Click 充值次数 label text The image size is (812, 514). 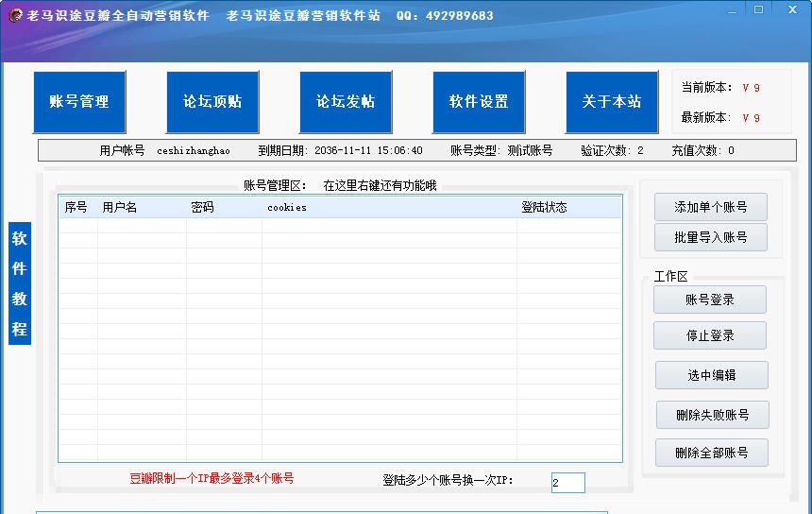point(697,151)
